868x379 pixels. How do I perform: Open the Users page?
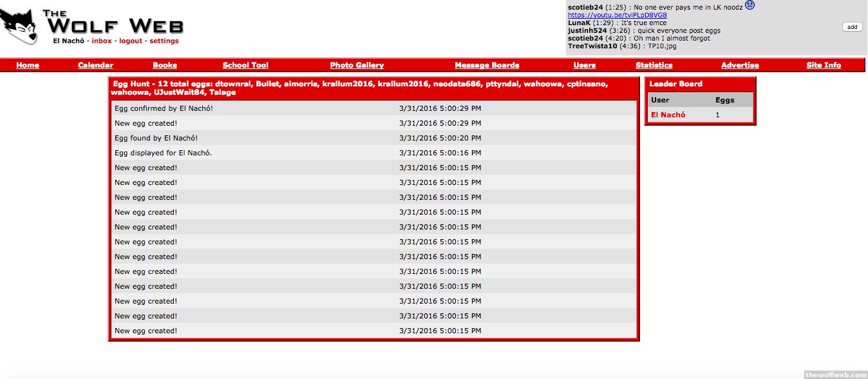click(584, 65)
